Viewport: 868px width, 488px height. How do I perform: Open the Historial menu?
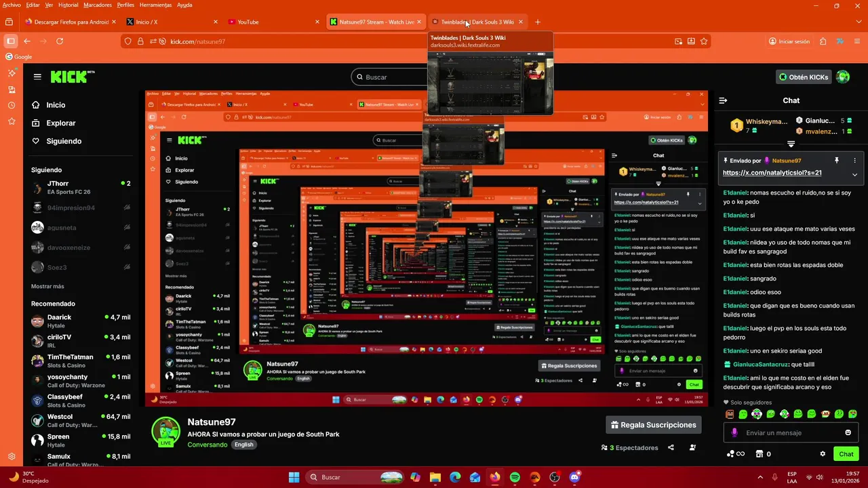(68, 5)
